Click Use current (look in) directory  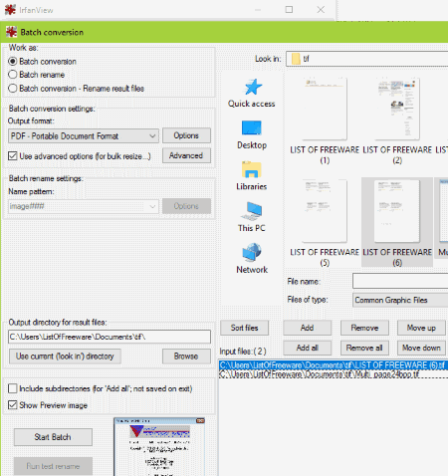pos(65,357)
